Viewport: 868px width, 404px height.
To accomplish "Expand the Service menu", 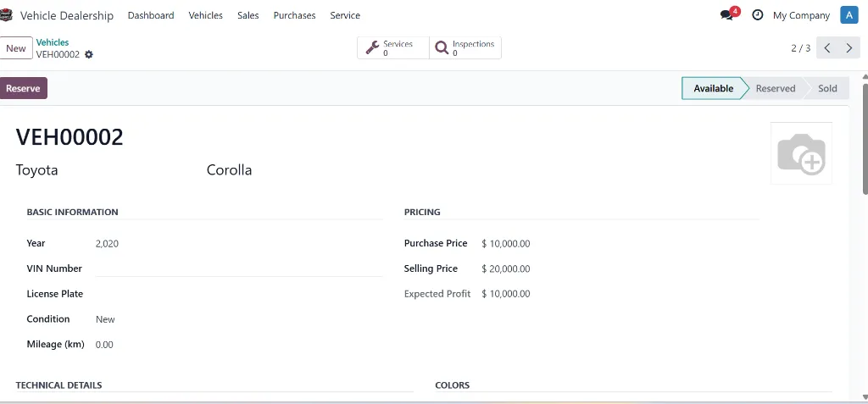I will point(345,15).
